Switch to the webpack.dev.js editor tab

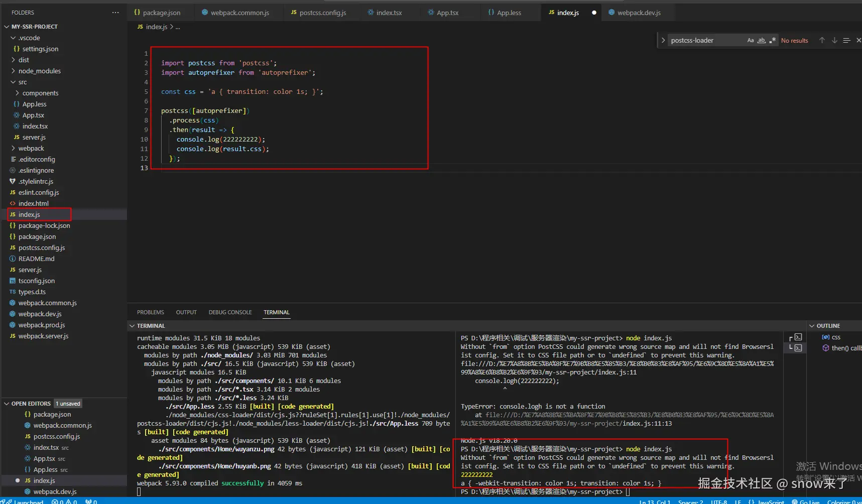639,13
